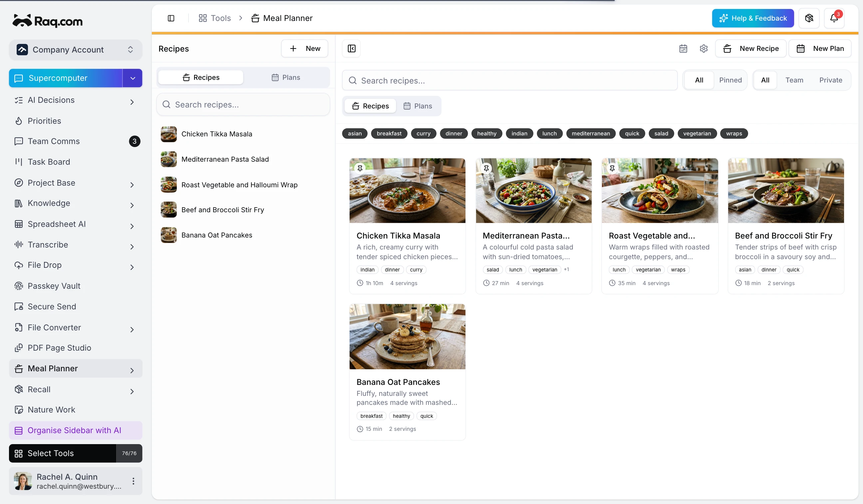Open Select Tools button

tap(62, 453)
